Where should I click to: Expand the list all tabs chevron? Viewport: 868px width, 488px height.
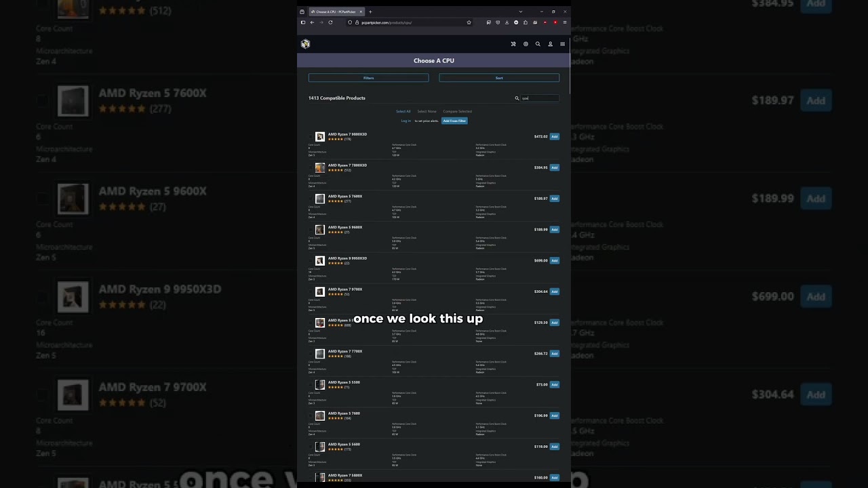521,12
